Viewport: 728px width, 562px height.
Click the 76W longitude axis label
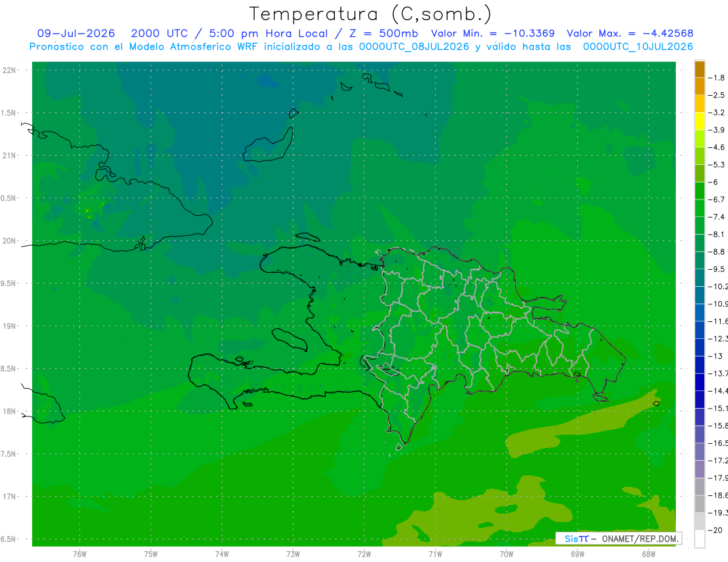79,554
